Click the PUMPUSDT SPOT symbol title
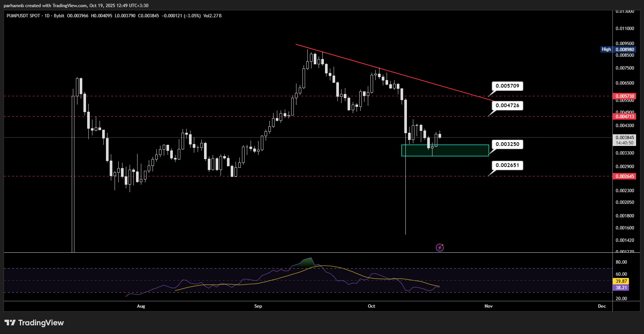This screenshot has width=644, height=334. coord(23,16)
